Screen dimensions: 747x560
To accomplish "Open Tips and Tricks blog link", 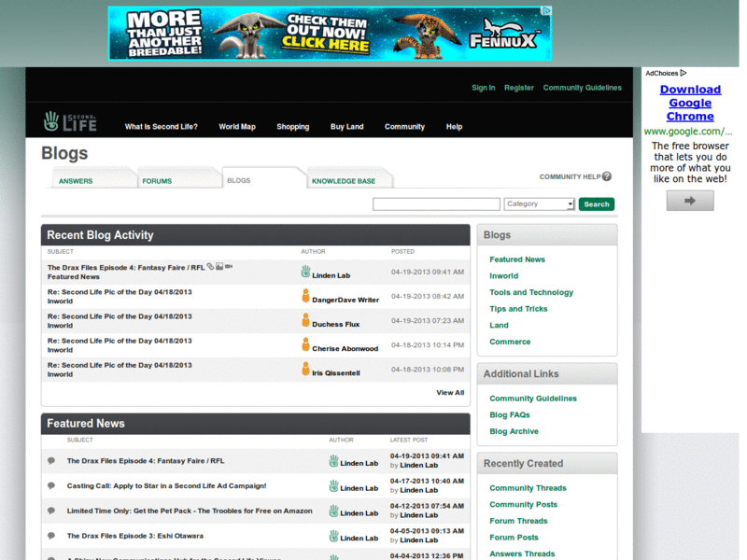I will point(518,309).
